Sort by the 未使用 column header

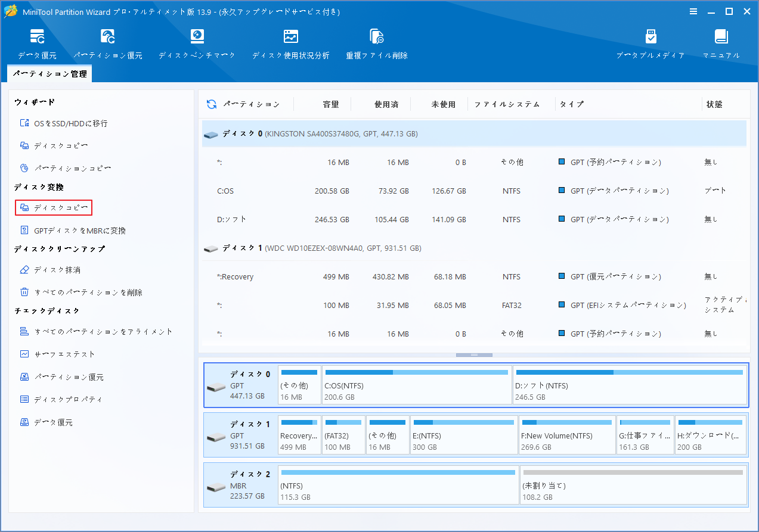(x=444, y=104)
